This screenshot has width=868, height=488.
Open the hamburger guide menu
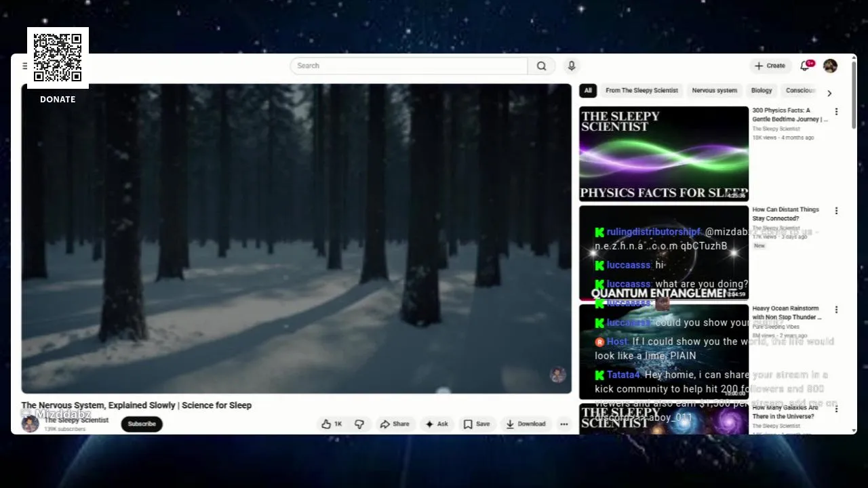(x=24, y=66)
